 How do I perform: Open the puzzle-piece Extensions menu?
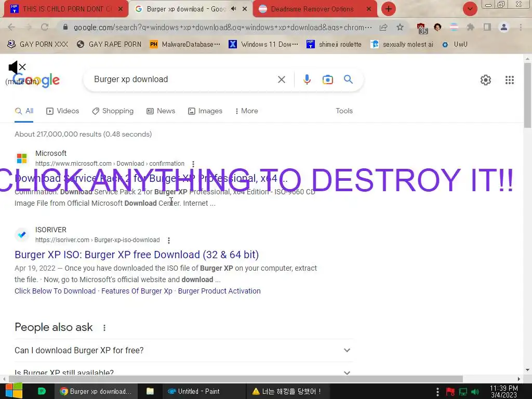click(x=470, y=27)
